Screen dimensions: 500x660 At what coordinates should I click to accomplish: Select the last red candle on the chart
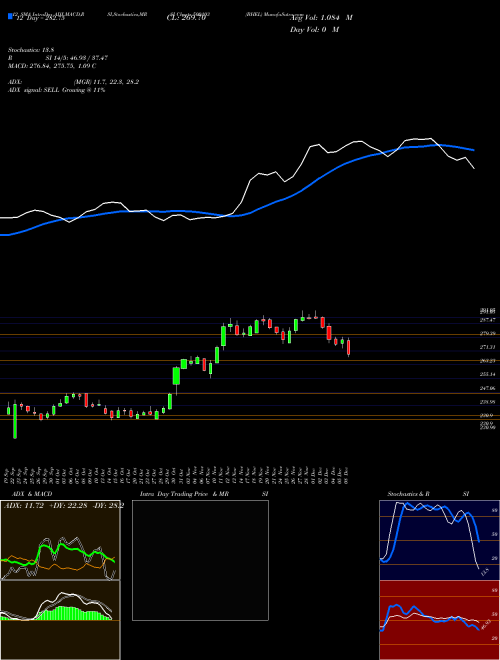coord(348,347)
